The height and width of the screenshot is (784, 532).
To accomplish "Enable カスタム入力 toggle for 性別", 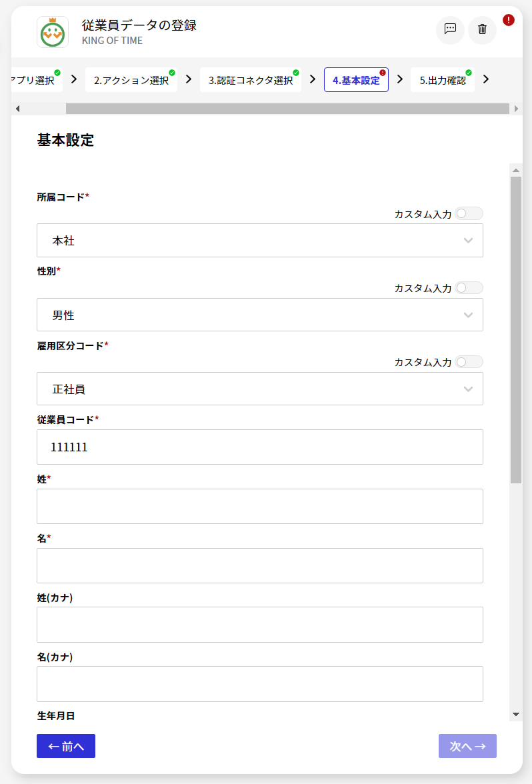I will pyautogui.click(x=469, y=287).
